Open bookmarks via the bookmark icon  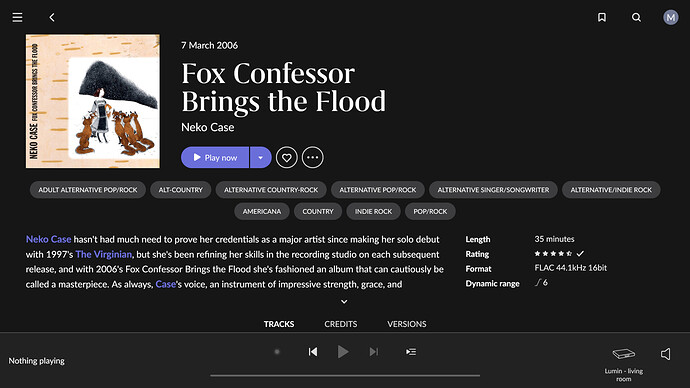pos(602,17)
